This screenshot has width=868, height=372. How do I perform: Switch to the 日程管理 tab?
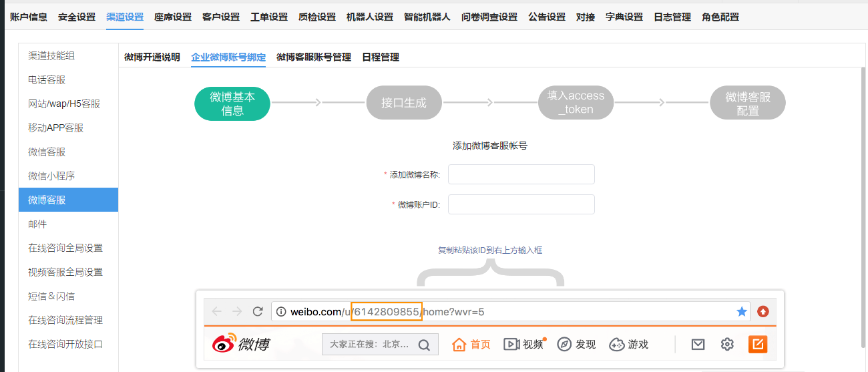(x=381, y=57)
